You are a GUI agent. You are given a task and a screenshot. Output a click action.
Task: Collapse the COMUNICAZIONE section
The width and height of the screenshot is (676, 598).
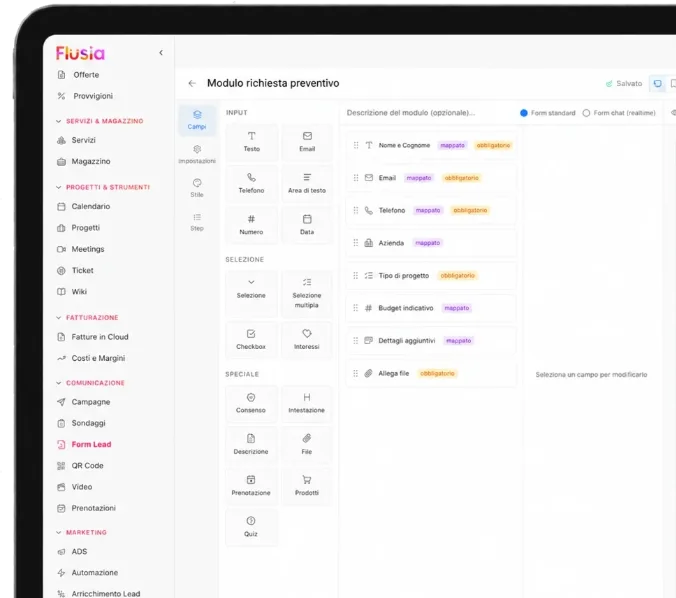58,383
